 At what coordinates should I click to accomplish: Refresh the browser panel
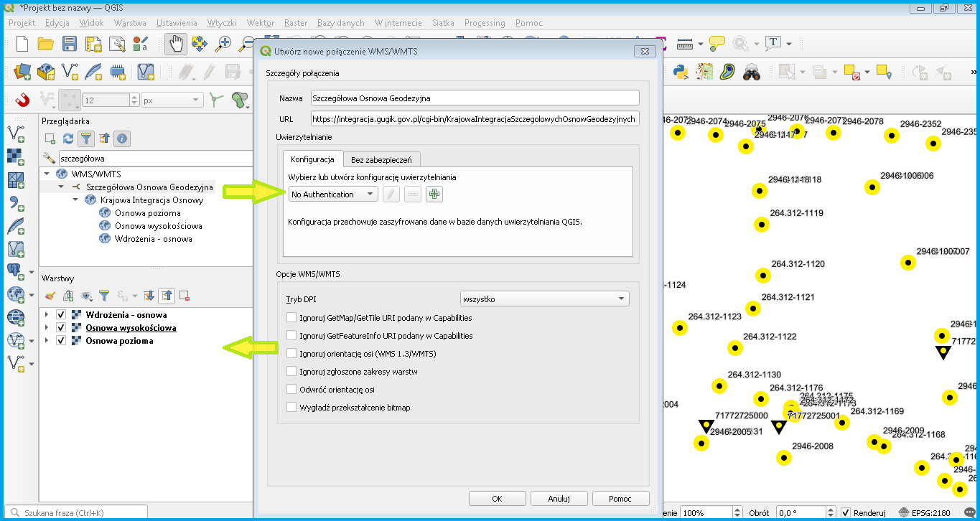click(68, 139)
